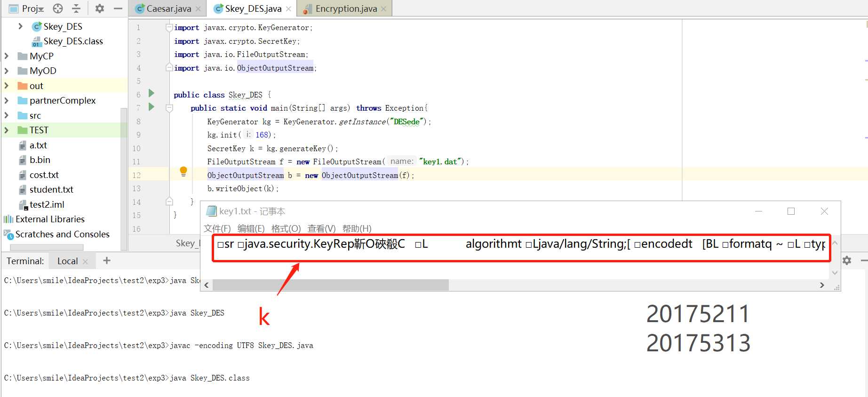Click 'DESede' string in code line 8
This screenshot has width=868, height=397.
406,122
